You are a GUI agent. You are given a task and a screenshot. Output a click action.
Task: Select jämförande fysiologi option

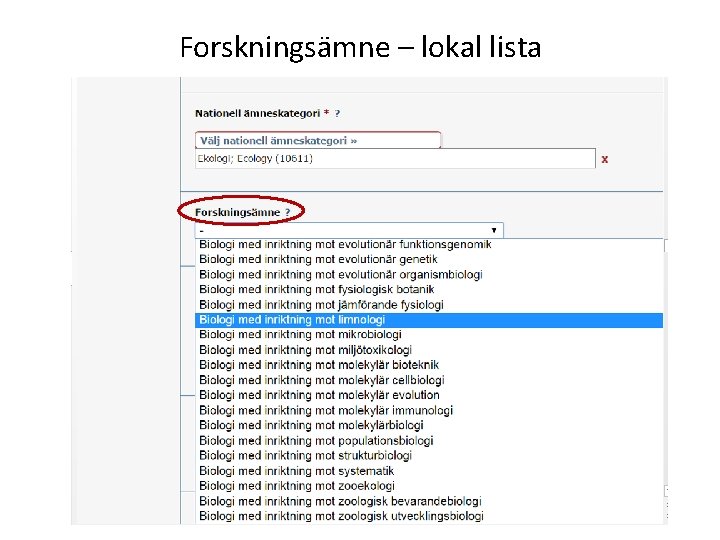(x=321, y=304)
